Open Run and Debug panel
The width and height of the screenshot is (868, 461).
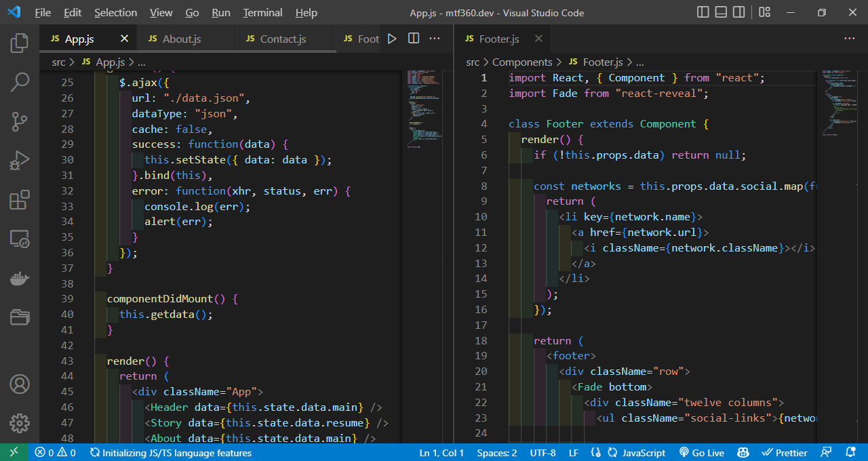[19, 161]
